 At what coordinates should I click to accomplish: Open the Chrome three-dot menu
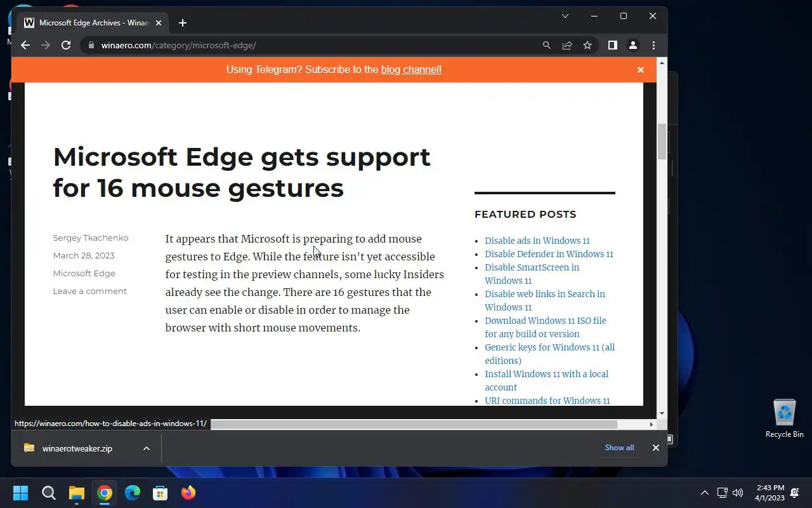[x=653, y=45]
